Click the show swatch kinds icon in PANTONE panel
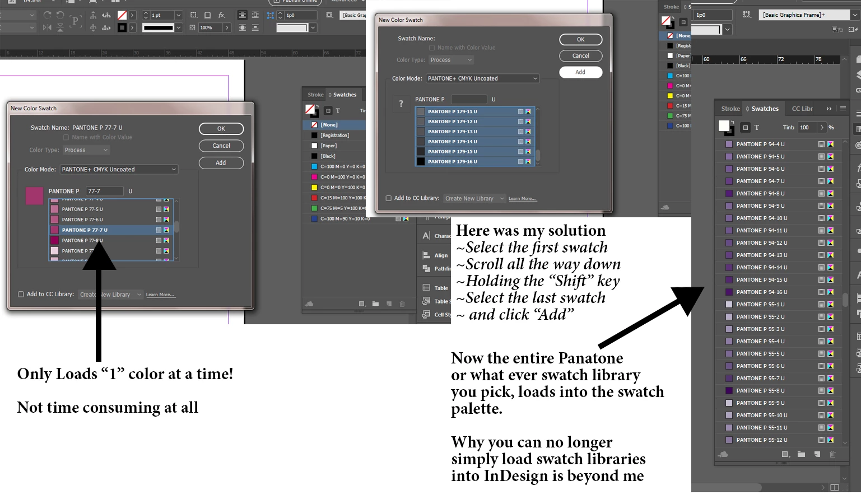The height and width of the screenshot is (504, 861). 785,454
